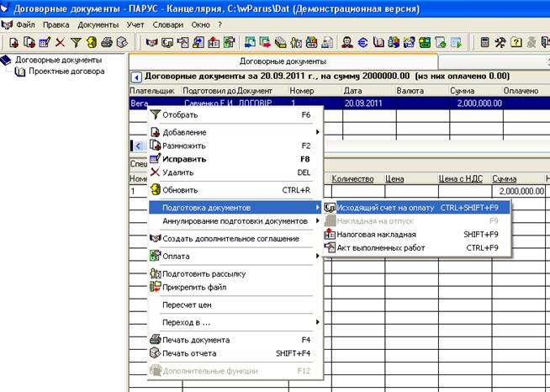Choose Размножить in the context menu
Screen dimensions: 550x392
tap(235, 146)
